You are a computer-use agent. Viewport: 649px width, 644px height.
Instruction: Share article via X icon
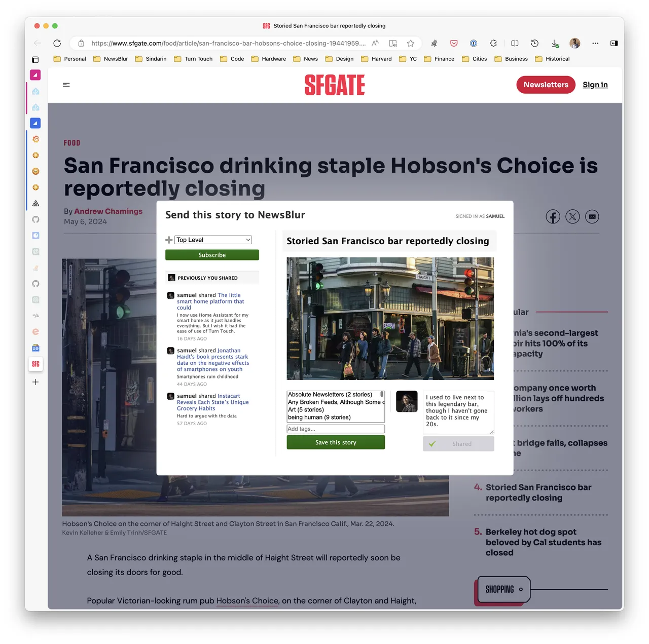click(572, 217)
